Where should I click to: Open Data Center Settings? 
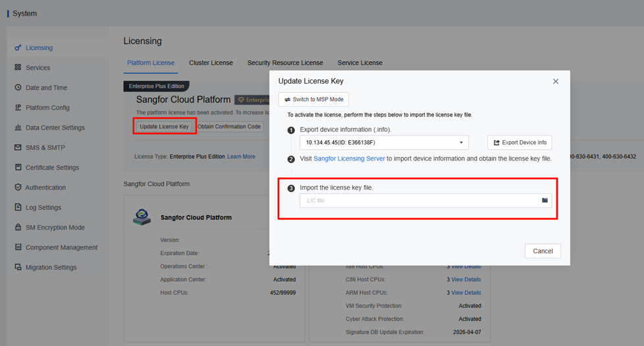pos(55,128)
